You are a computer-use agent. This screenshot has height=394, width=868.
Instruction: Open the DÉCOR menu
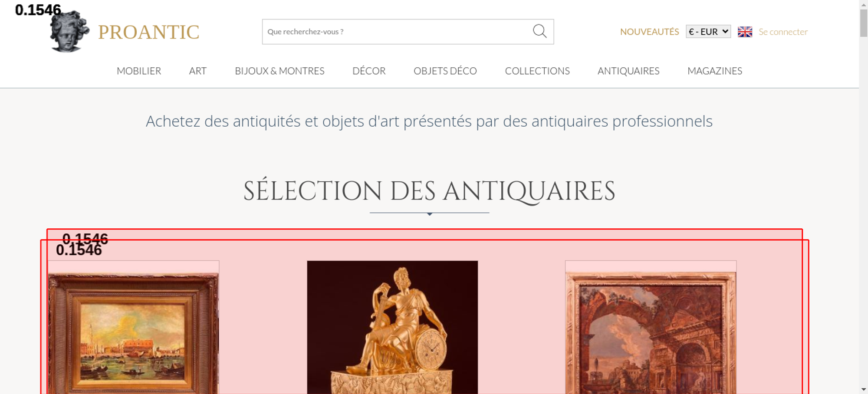(369, 71)
